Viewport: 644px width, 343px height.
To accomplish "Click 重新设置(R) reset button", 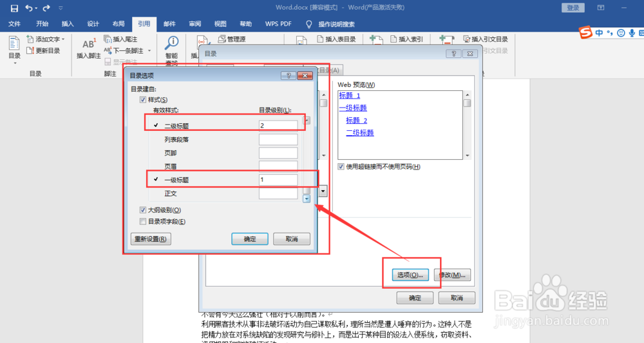I will pos(151,239).
